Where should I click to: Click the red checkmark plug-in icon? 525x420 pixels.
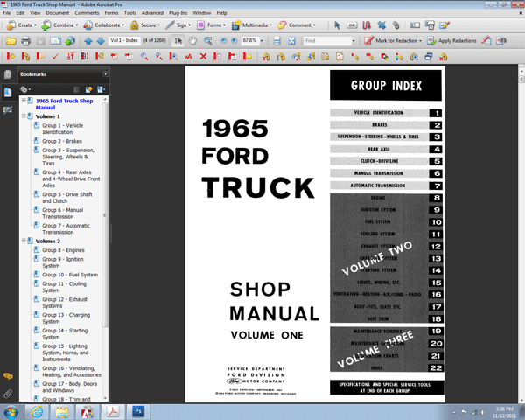pyautogui.click(x=55, y=57)
